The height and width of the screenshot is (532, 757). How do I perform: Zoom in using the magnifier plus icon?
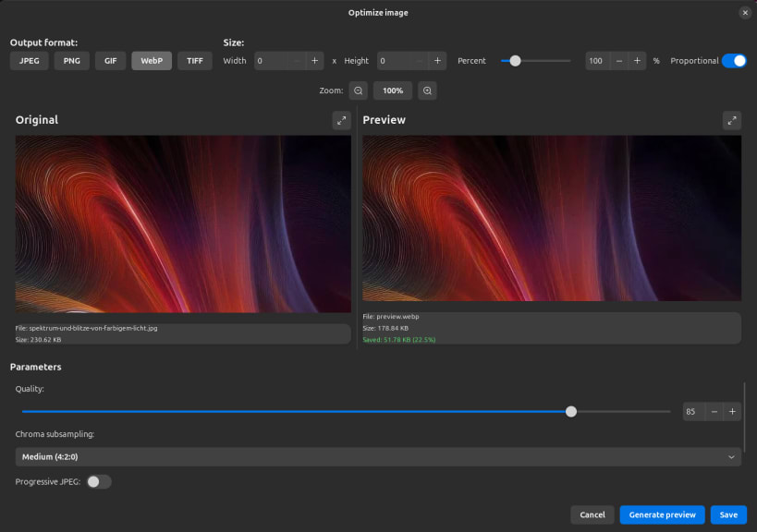coord(426,91)
